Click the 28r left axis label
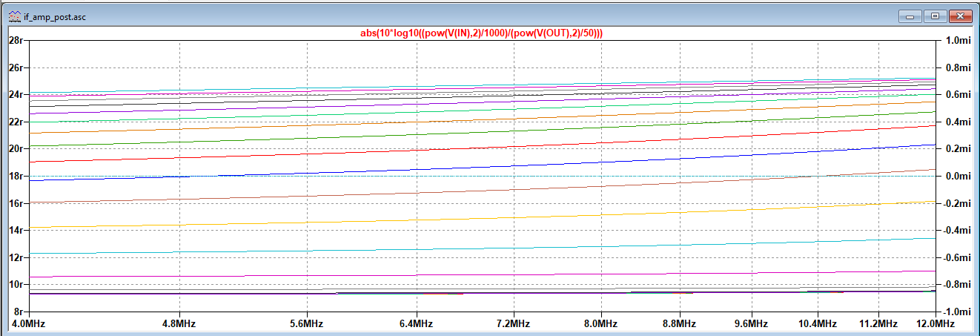This screenshot has width=980, height=336. (16, 40)
